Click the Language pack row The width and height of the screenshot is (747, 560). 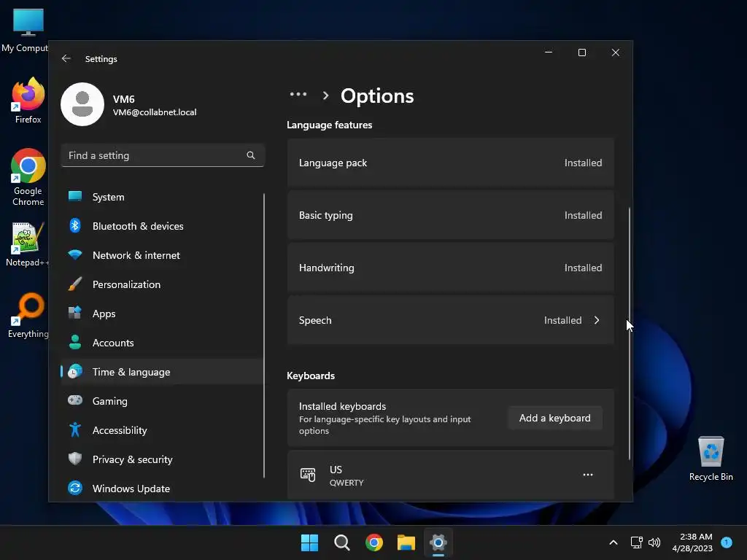pos(450,163)
